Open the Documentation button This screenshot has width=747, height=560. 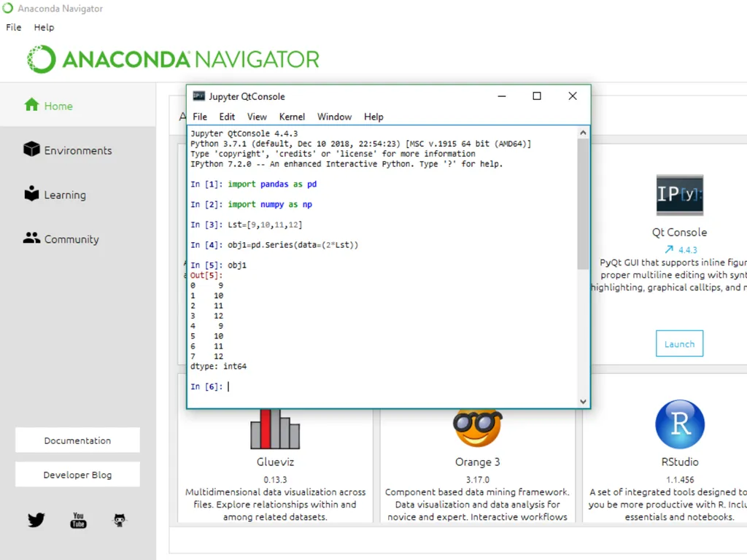click(77, 440)
